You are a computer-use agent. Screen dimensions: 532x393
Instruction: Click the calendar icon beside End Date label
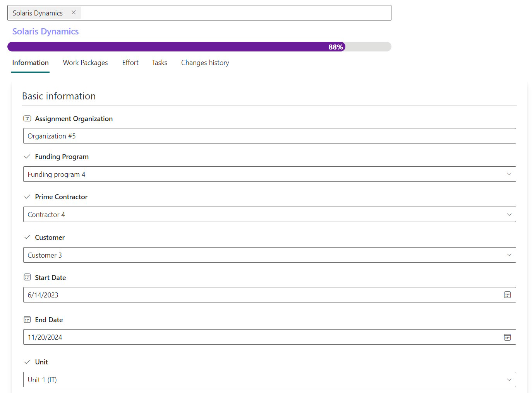click(x=27, y=320)
